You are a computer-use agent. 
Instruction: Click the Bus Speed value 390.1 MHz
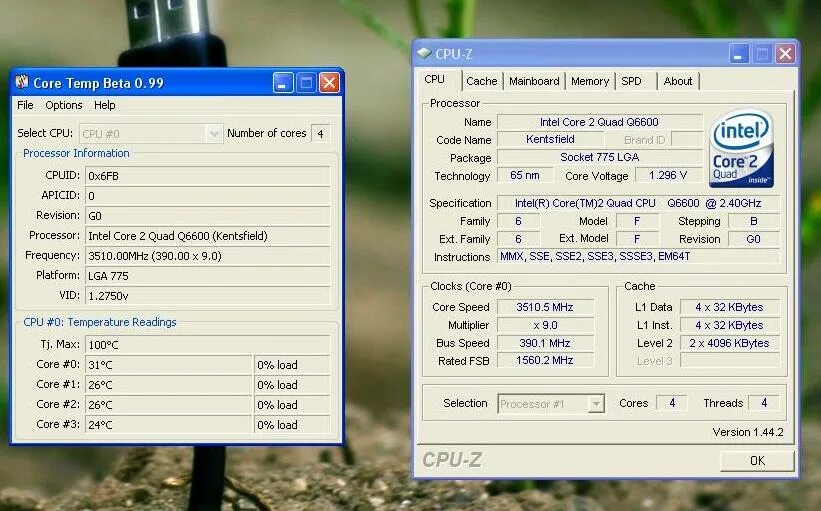(545, 343)
